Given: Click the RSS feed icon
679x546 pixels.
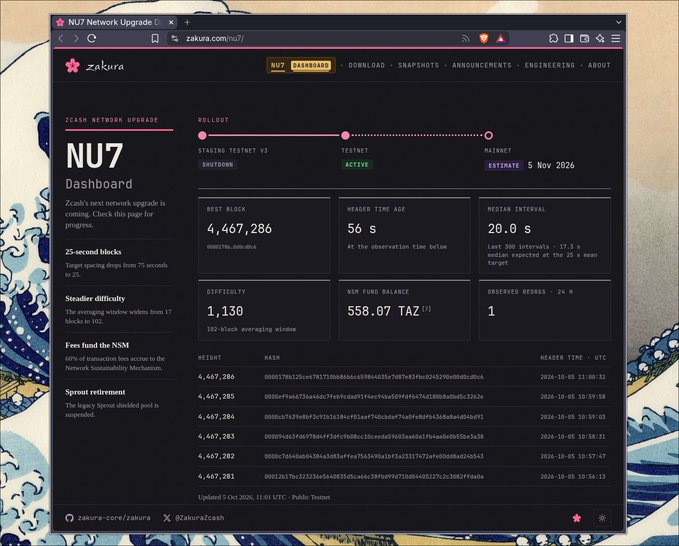Looking at the screenshot, I should pos(466,39).
